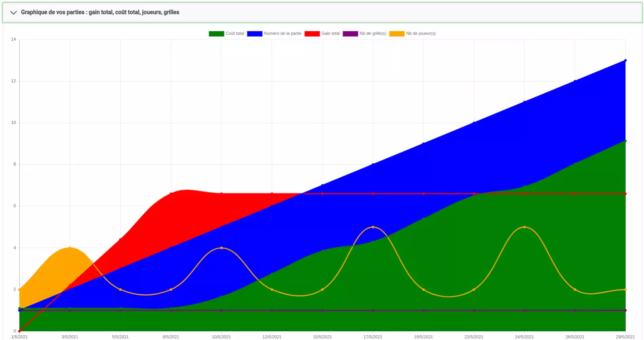644x340 pixels.
Task: Toggle the 'Coût total' legend label
Action: coord(235,34)
